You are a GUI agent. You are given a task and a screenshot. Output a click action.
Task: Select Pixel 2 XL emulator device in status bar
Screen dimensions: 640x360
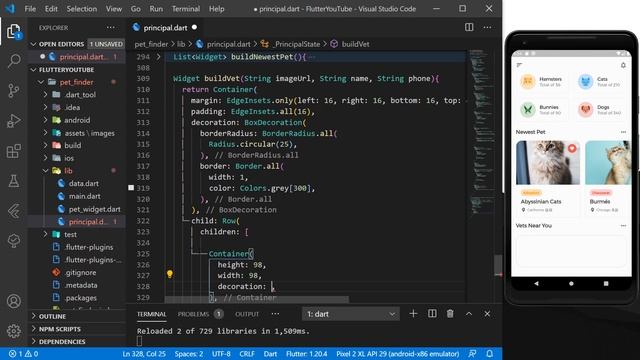coord(398,354)
